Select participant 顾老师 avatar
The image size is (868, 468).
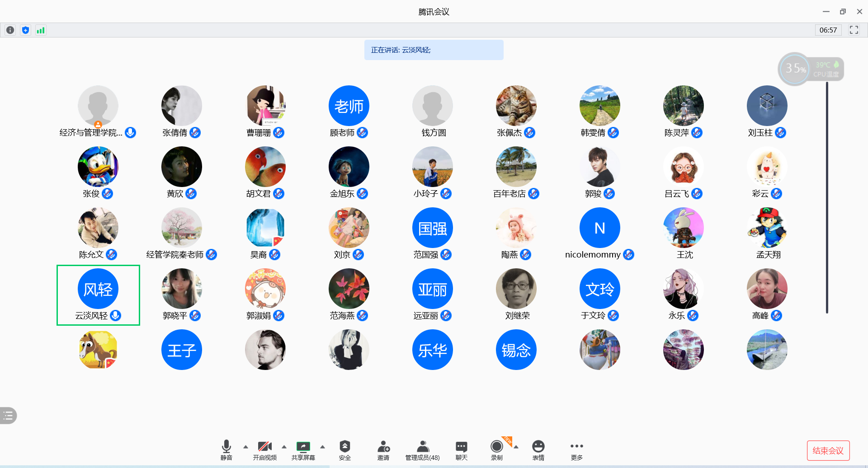point(349,106)
